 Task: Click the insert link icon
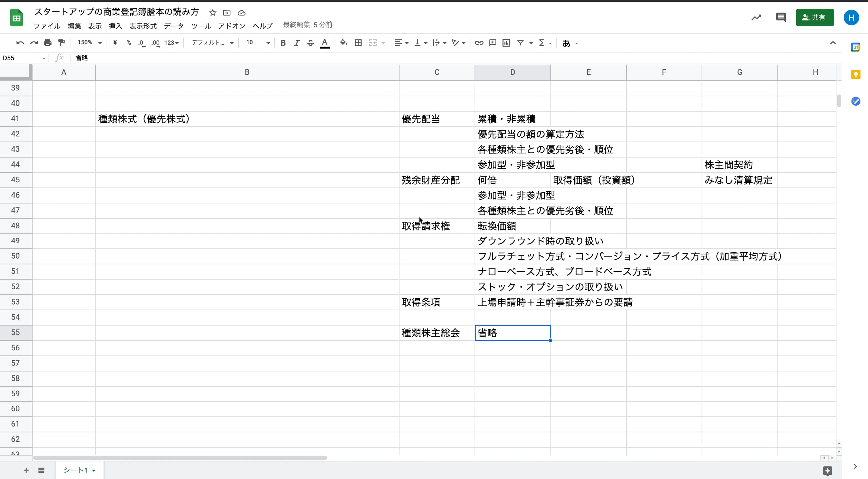(479, 43)
